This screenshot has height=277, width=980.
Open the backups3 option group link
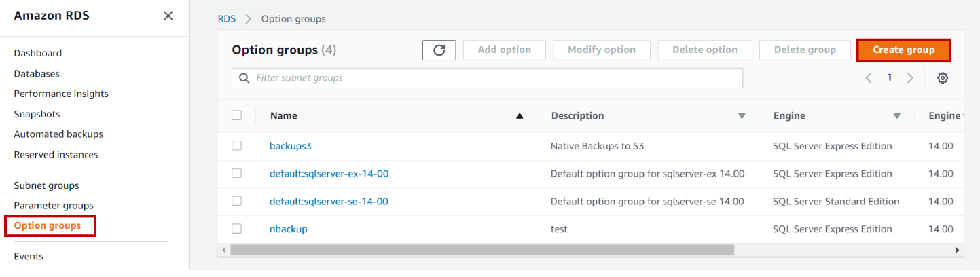click(290, 146)
